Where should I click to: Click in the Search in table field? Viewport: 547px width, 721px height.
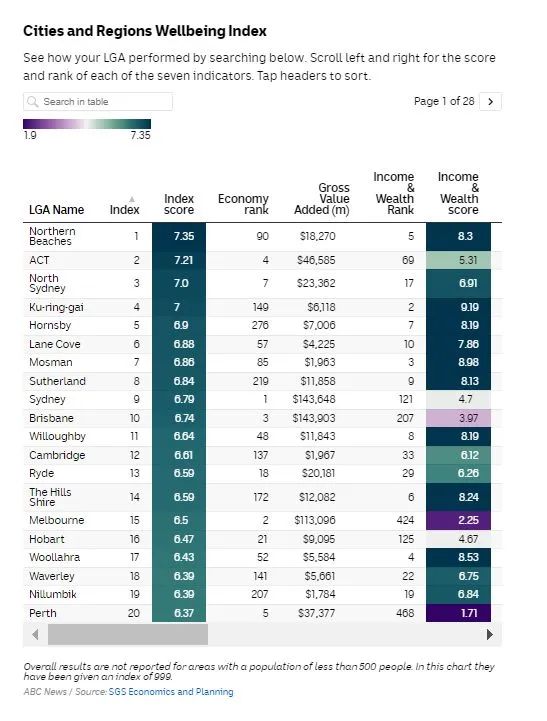98,102
